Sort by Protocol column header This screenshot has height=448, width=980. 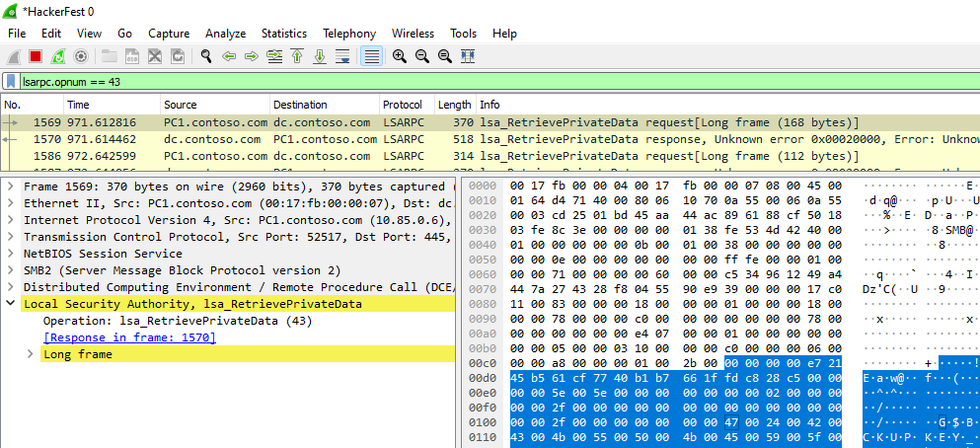407,105
